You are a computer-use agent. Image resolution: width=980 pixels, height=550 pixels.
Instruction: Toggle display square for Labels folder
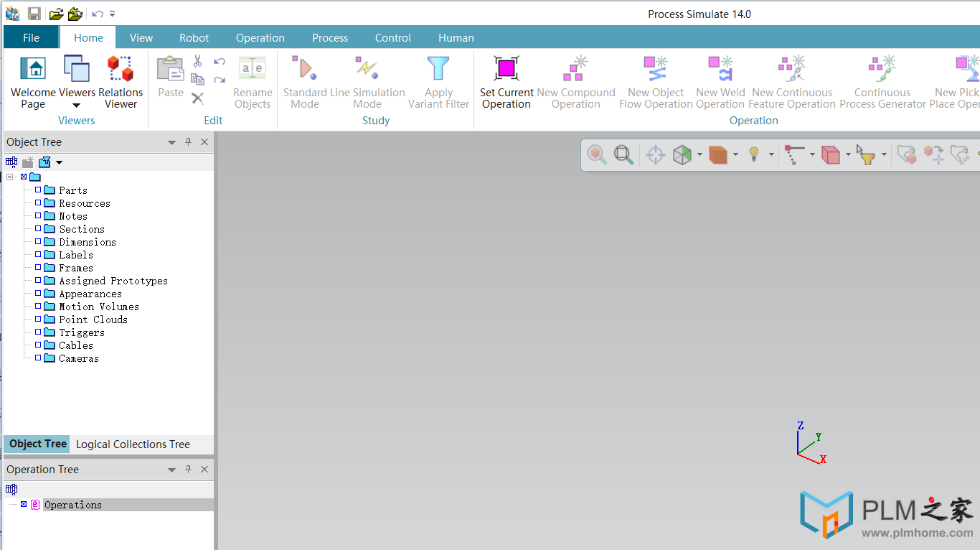(38, 255)
